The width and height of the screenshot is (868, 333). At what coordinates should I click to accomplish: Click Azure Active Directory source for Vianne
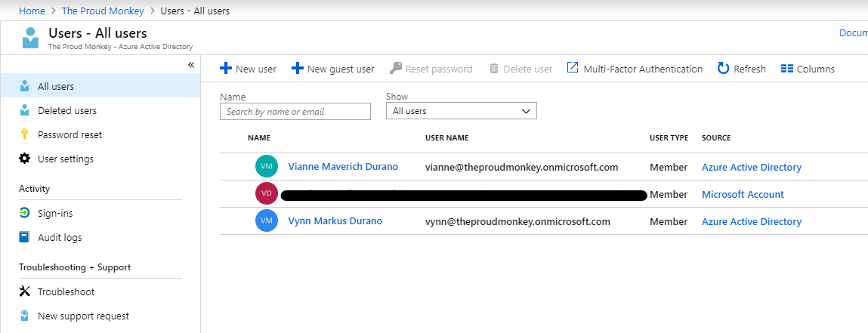(751, 167)
